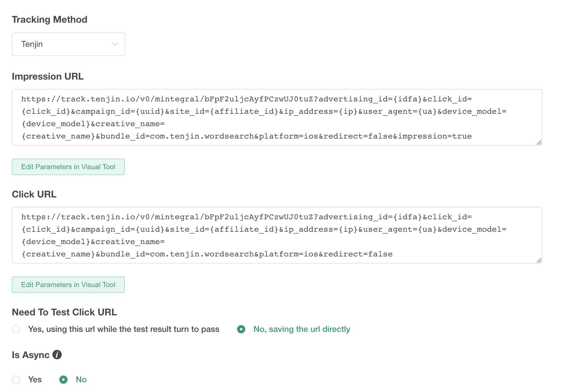The image size is (579, 392).
Task: Open the Tracking Method dropdown showing Tenjin
Action: point(68,44)
